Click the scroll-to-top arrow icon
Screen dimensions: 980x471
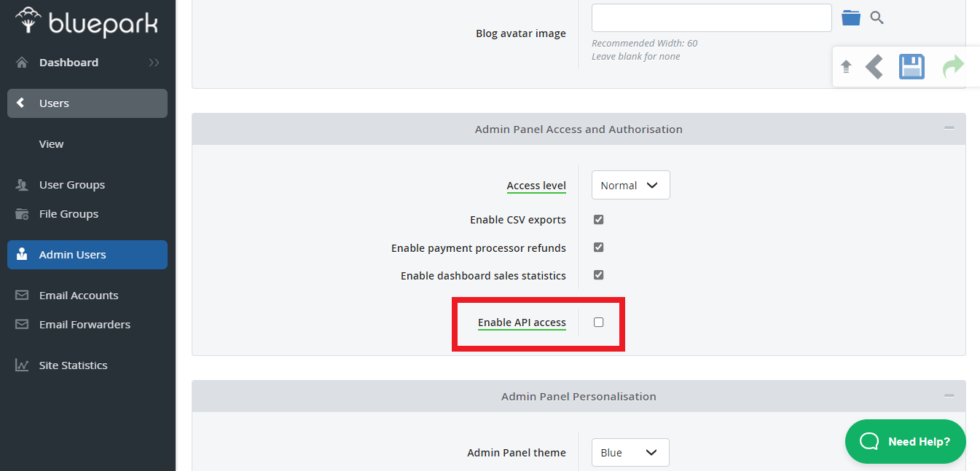(846, 67)
